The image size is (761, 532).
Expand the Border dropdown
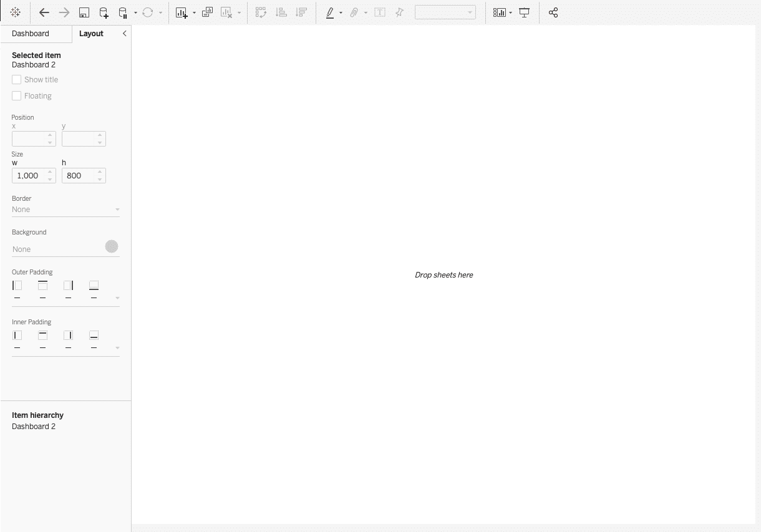(x=117, y=210)
